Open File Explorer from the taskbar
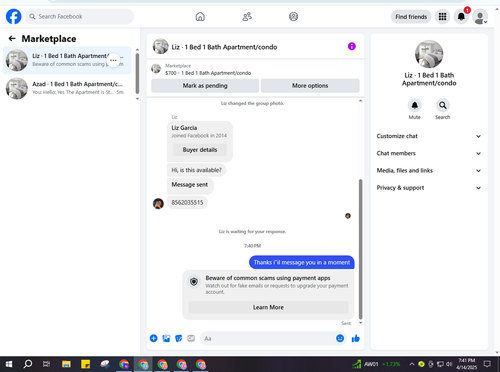The height and width of the screenshot is (372, 500). 66,364
